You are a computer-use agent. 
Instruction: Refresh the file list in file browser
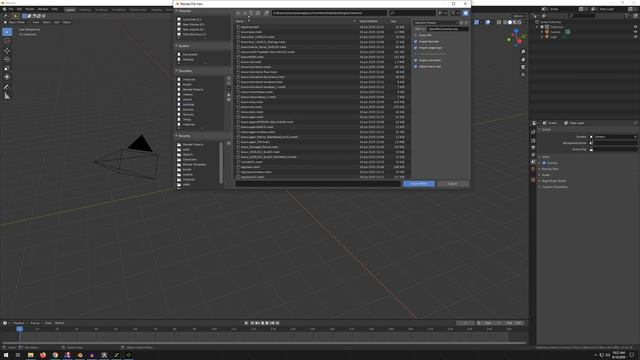pos(258,13)
